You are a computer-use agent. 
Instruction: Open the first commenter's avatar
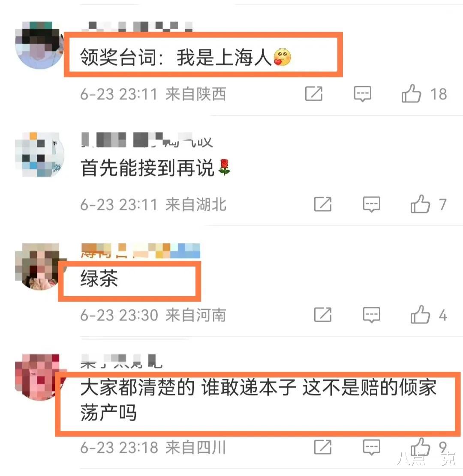[x=39, y=45]
